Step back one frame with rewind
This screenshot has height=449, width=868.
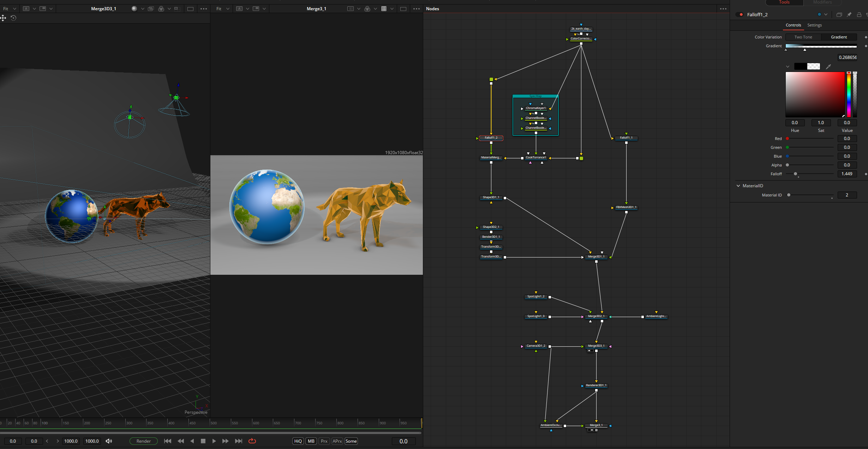[x=181, y=441]
